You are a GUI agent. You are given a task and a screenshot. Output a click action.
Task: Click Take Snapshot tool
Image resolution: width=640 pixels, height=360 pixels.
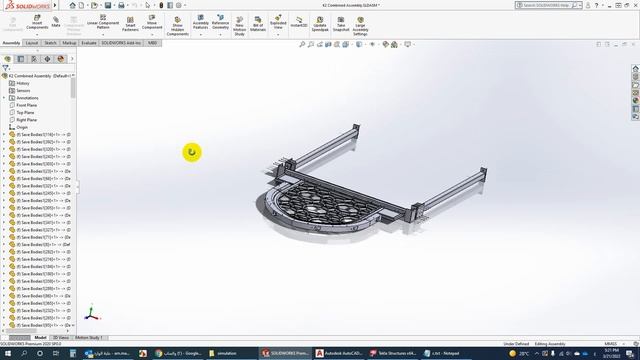click(341, 24)
